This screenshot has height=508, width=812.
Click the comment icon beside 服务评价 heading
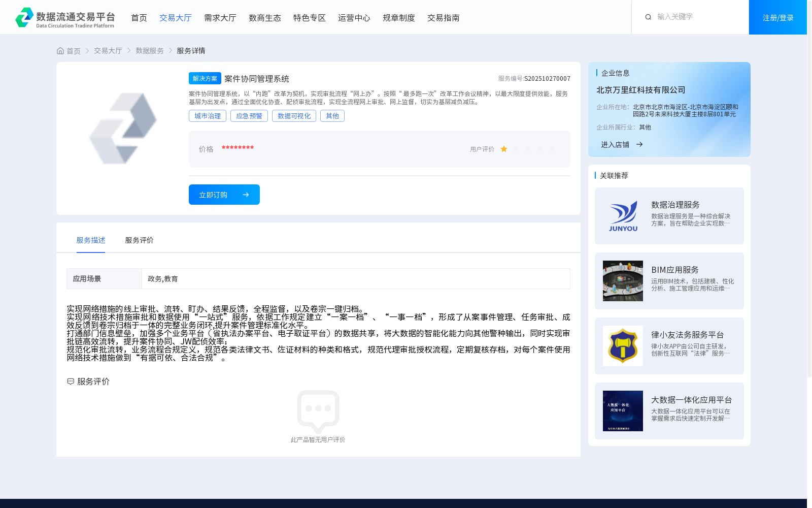[71, 382]
